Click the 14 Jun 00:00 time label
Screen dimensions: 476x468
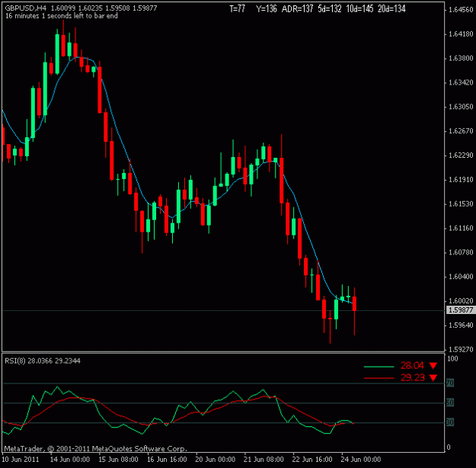[69, 460]
